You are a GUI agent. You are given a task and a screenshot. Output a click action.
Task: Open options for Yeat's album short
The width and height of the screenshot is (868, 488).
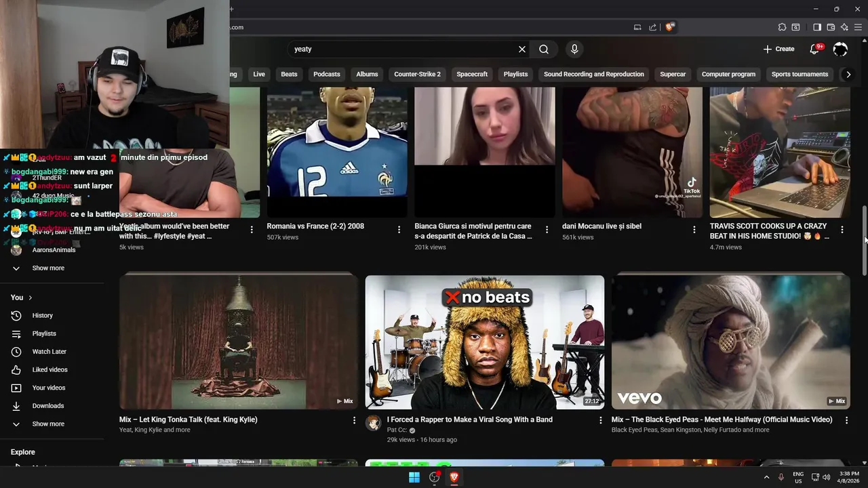pyautogui.click(x=252, y=230)
